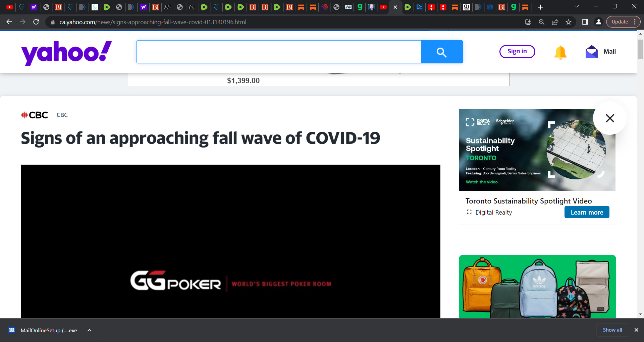
Task: Open the Chrome three-dot menu beside Update
Action: 635,22
